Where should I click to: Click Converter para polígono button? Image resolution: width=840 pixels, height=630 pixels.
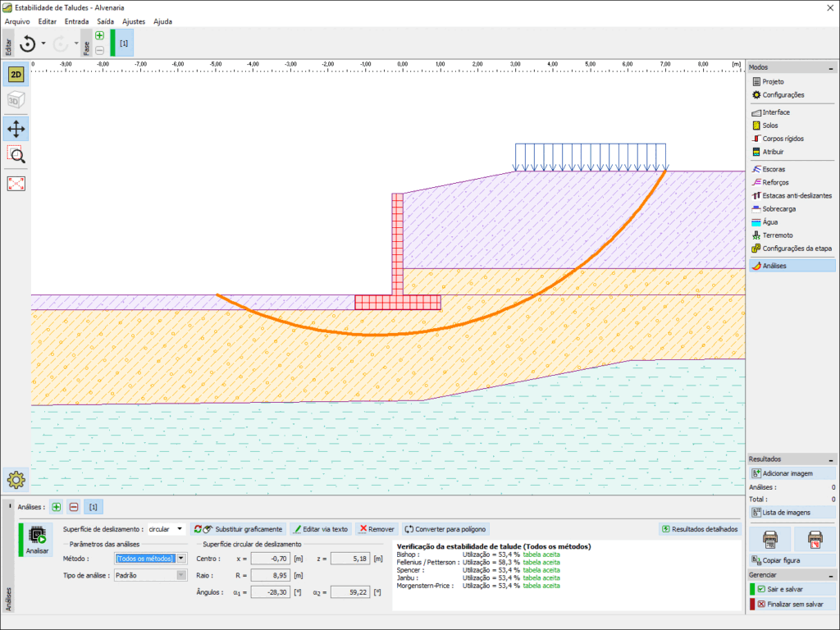click(446, 529)
